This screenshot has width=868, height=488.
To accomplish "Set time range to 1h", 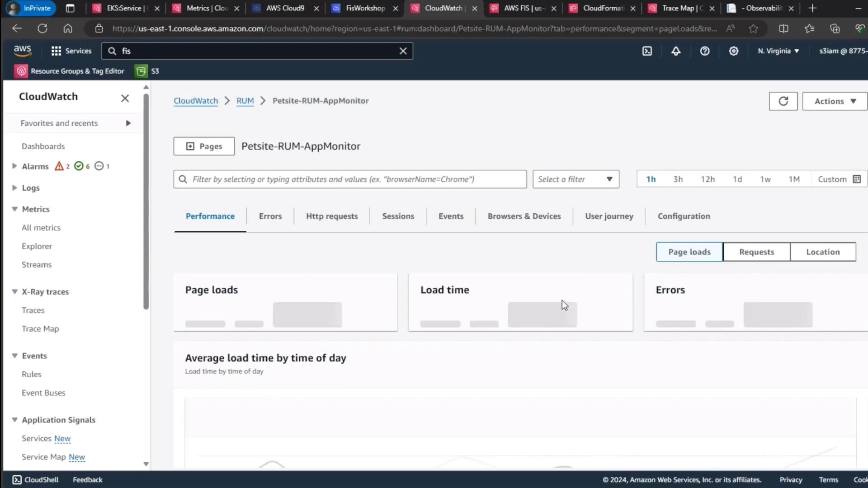I will pos(651,179).
